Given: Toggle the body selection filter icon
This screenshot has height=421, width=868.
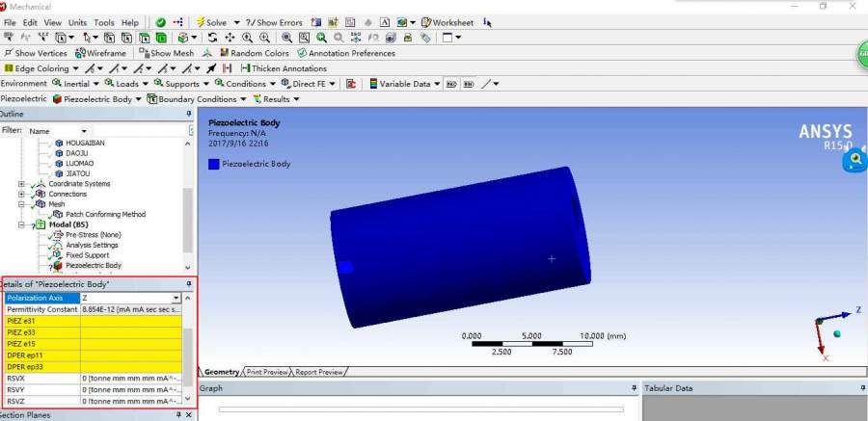Looking at the screenshot, I should pyautogui.click(x=160, y=38).
